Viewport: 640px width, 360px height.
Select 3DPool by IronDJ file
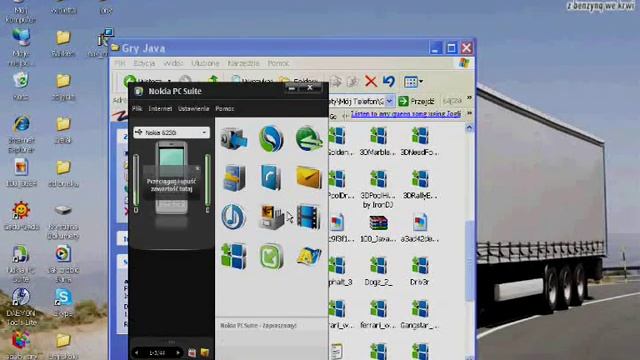pos(378,189)
